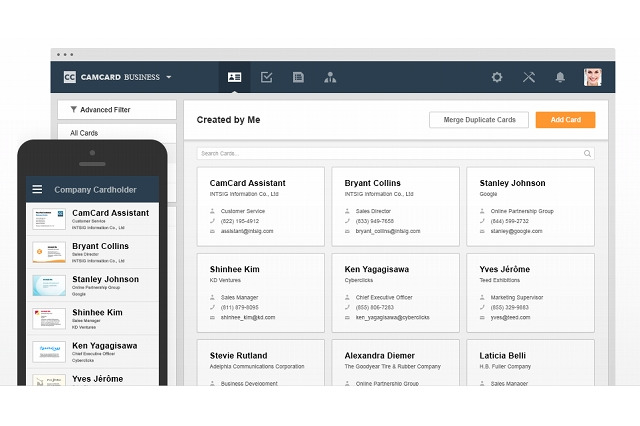Click Sales Manager on Shinhee Kim card
The height and width of the screenshot is (426, 640).
[x=240, y=297]
